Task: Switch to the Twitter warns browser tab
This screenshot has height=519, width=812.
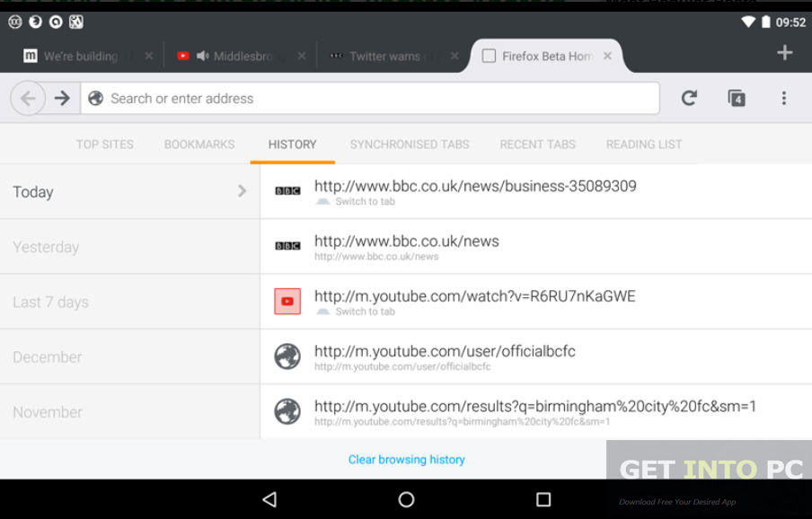Action: (393, 56)
